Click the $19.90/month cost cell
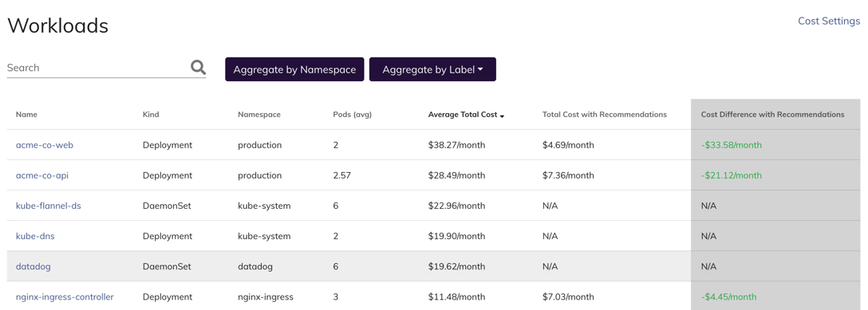868x310 pixels. click(x=456, y=236)
